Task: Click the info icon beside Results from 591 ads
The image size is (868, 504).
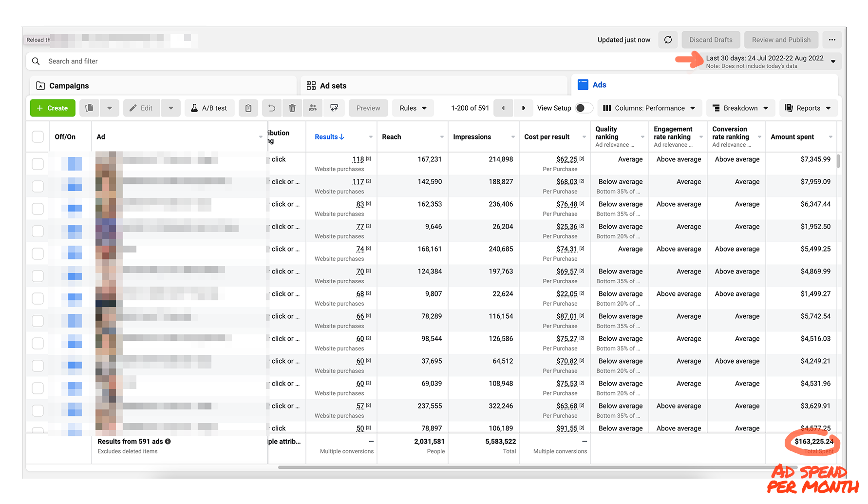Action: click(x=168, y=442)
